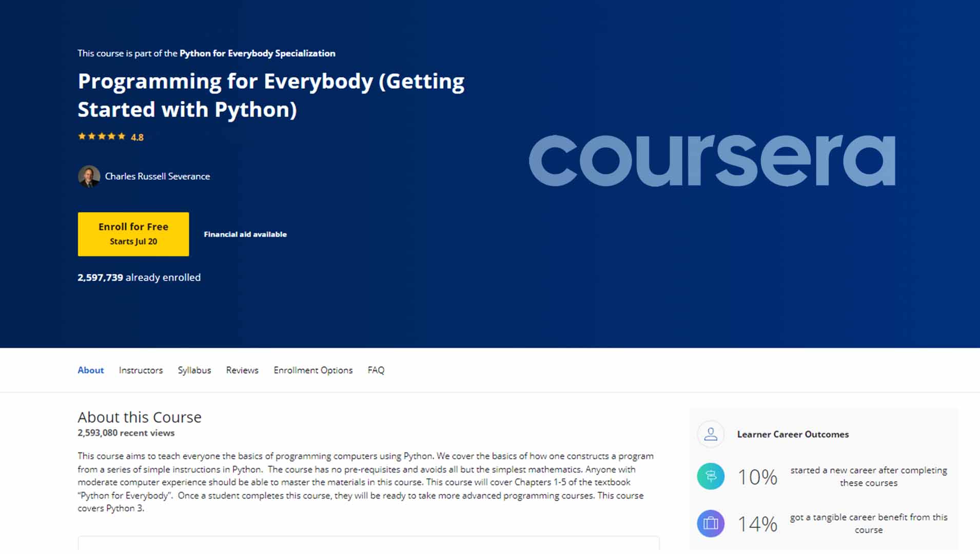980x554 pixels.
Task: Click the About this Course heading
Action: [140, 417]
